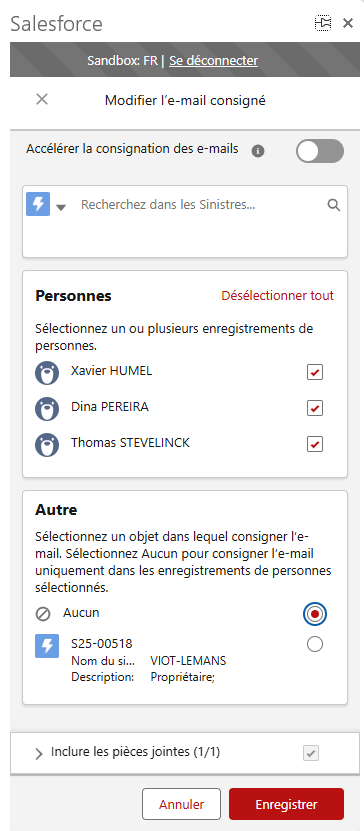
Task: Click the Sinistres lightning object icon in search box
Action: tap(38, 205)
